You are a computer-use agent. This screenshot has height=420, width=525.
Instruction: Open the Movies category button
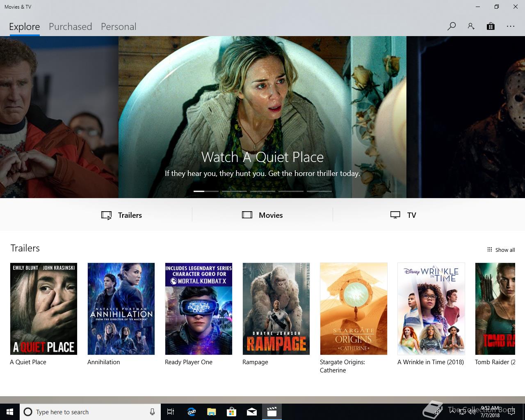pos(262,215)
